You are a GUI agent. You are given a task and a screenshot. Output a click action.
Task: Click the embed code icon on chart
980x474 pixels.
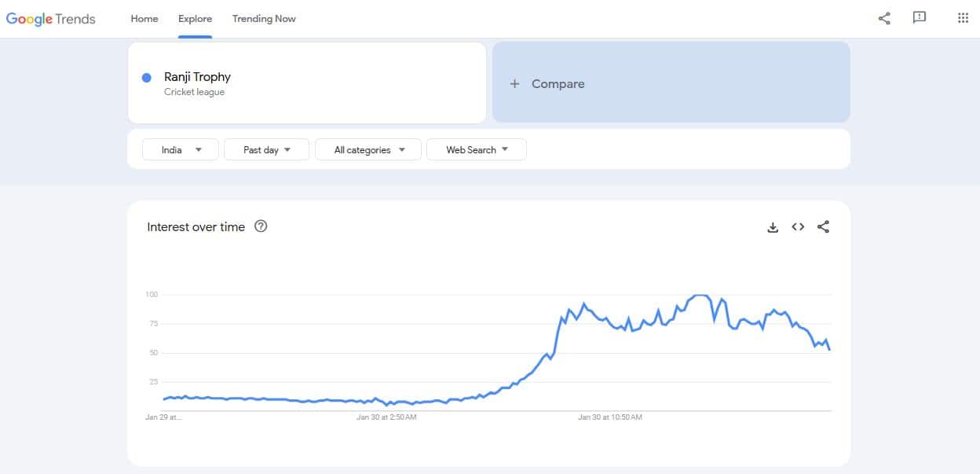pyautogui.click(x=798, y=227)
